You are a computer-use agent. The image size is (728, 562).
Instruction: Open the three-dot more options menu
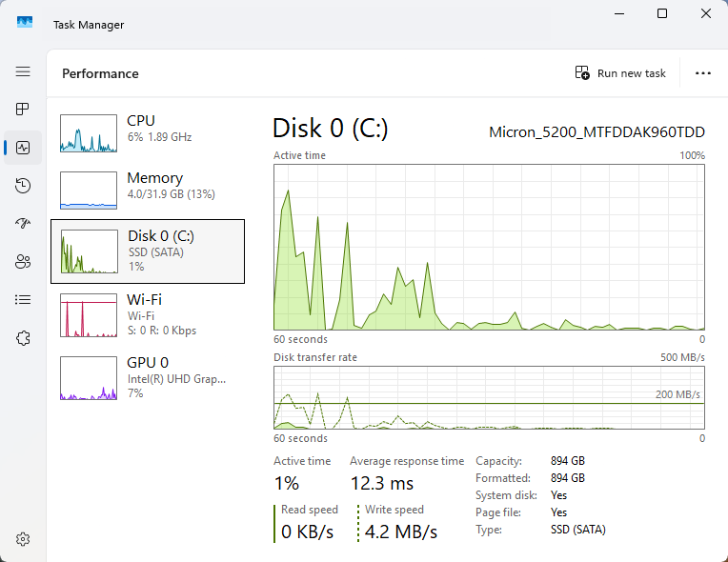click(703, 73)
